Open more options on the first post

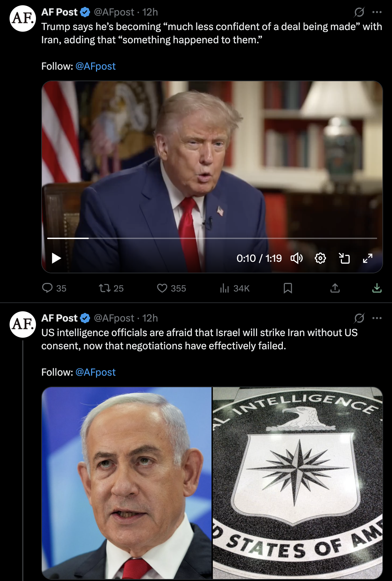377,12
